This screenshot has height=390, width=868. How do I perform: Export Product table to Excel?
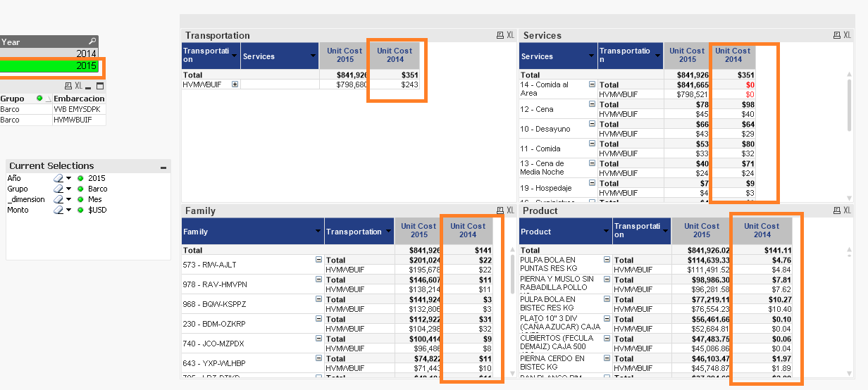[848, 210]
